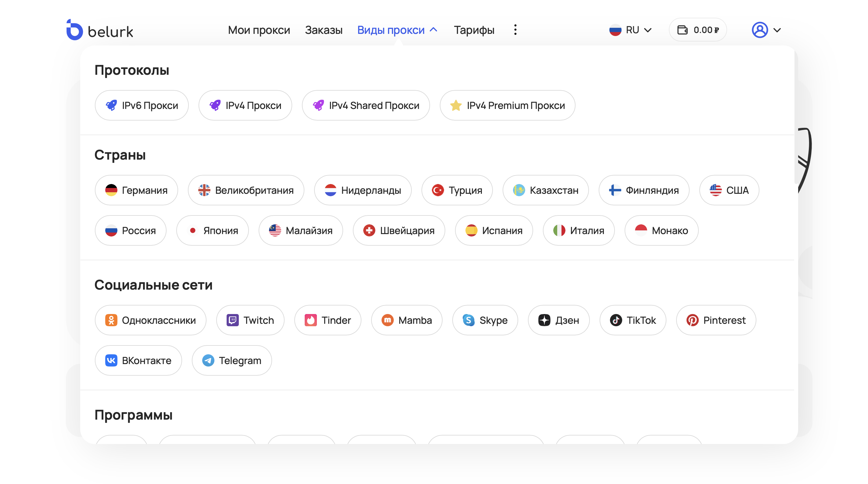
Task: Choose Германия country proxy
Action: [136, 190]
